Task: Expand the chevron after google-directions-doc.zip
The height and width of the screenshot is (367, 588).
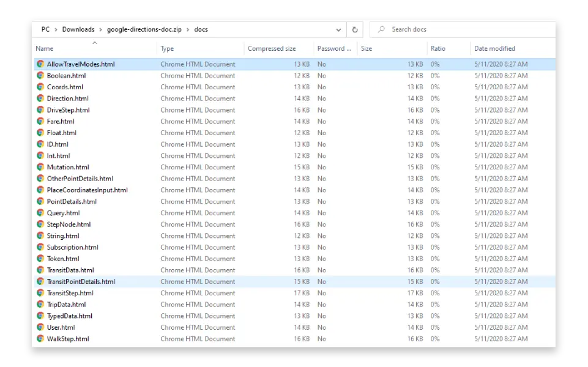Action: (188, 29)
